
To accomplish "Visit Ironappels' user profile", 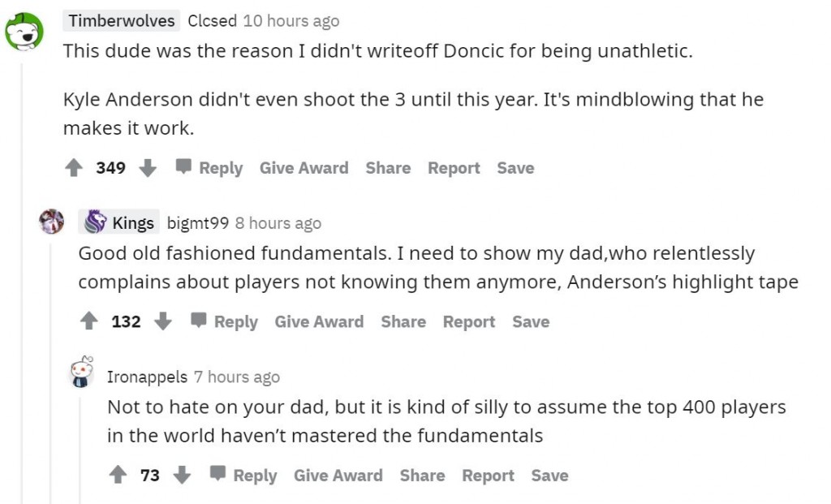I will point(147,377).
